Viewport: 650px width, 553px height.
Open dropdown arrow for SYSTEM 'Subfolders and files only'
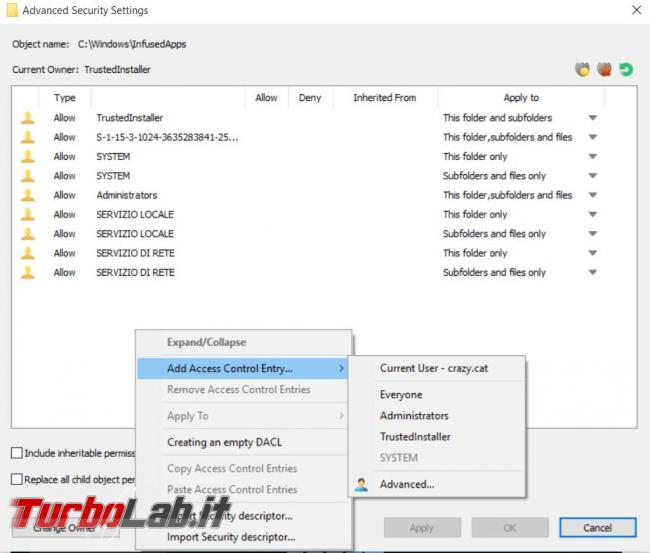[x=593, y=176]
